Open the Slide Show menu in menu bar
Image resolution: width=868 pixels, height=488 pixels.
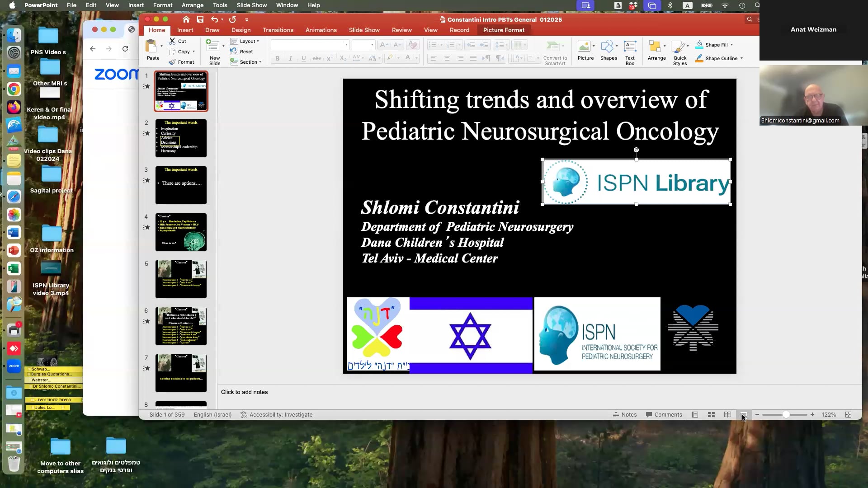click(x=252, y=5)
